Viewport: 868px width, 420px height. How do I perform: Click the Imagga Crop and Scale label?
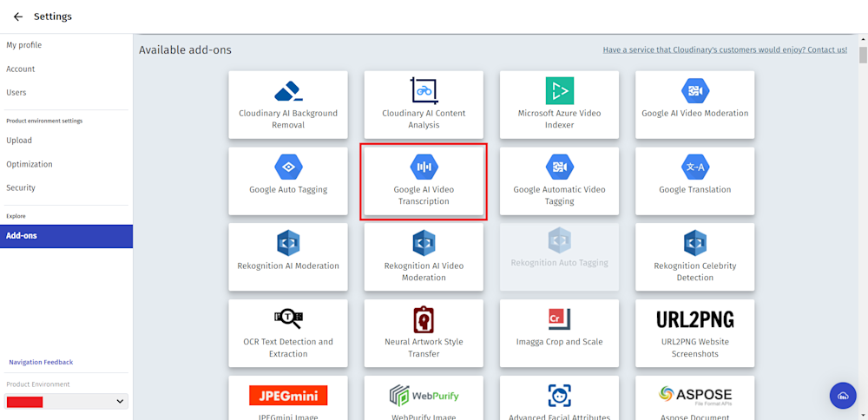[x=560, y=342]
